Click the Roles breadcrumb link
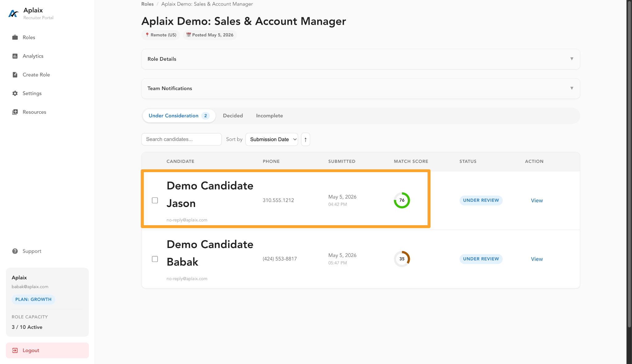 tap(147, 4)
